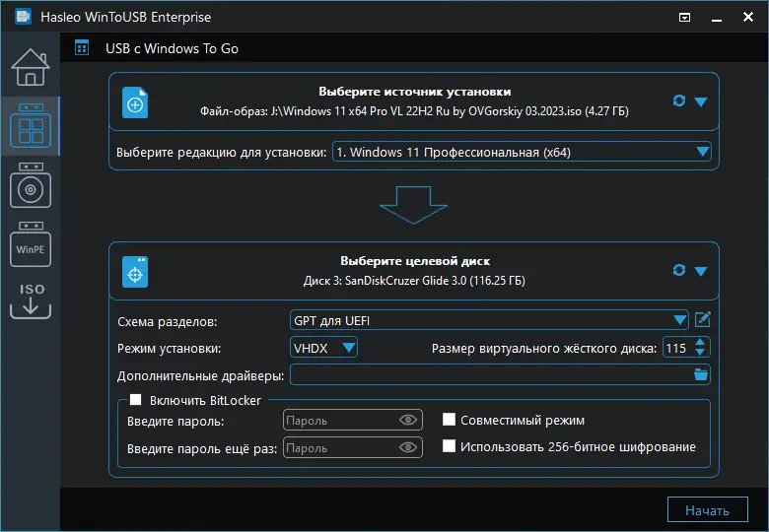The height and width of the screenshot is (532, 769).
Task: Click the SanDisk Cruzer Glide disk text
Action: tap(414, 281)
